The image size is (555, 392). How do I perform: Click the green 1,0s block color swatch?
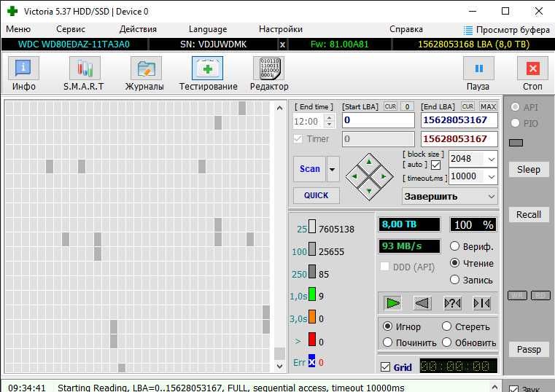312,294
